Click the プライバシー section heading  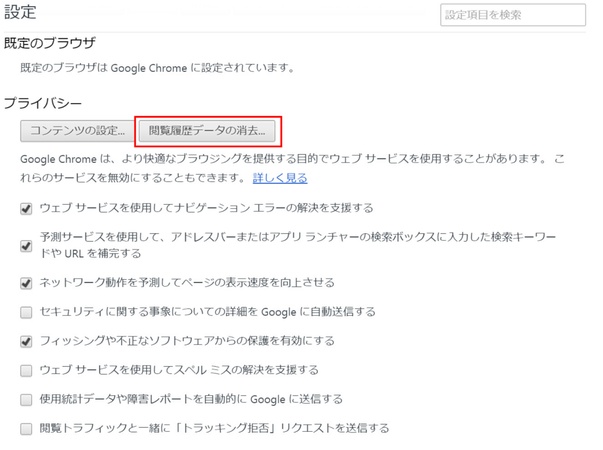click(43, 103)
